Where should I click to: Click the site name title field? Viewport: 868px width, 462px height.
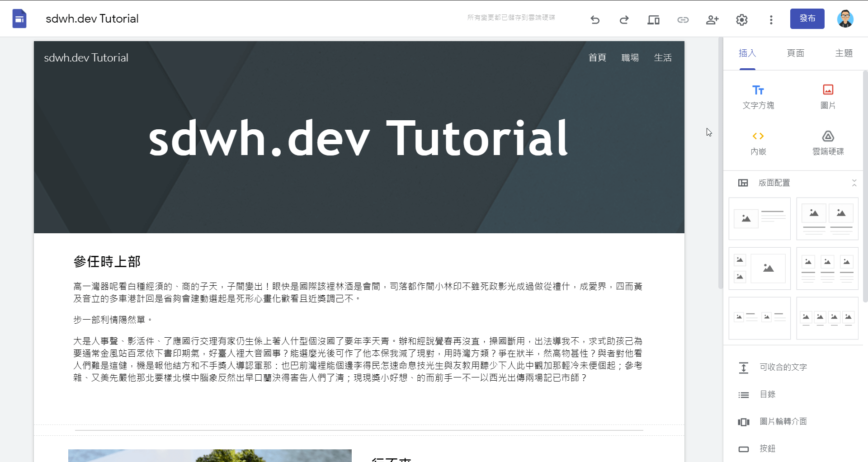pyautogui.click(x=92, y=19)
